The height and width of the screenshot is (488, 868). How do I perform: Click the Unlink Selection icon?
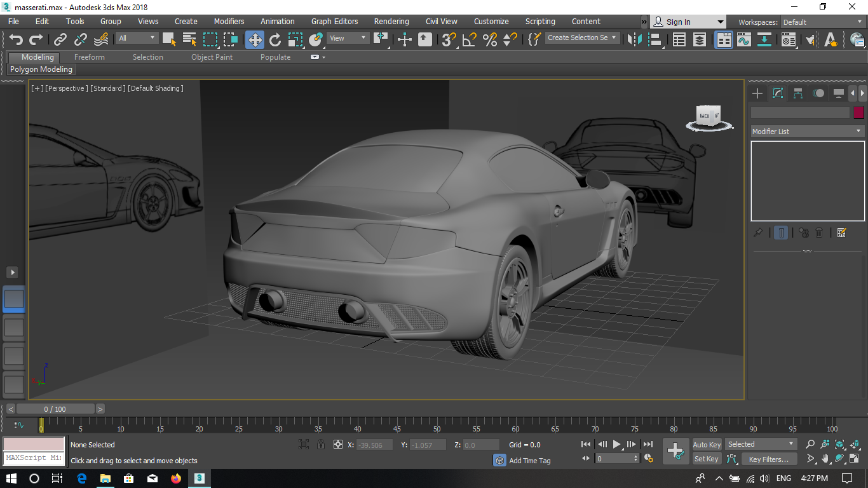tap(81, 40)
